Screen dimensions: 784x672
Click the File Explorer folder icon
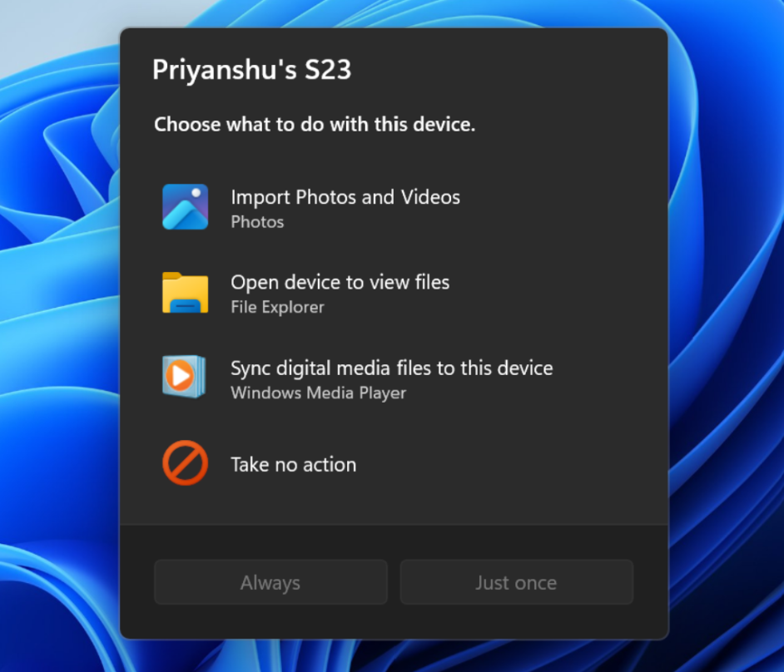(x=185, y=293)
